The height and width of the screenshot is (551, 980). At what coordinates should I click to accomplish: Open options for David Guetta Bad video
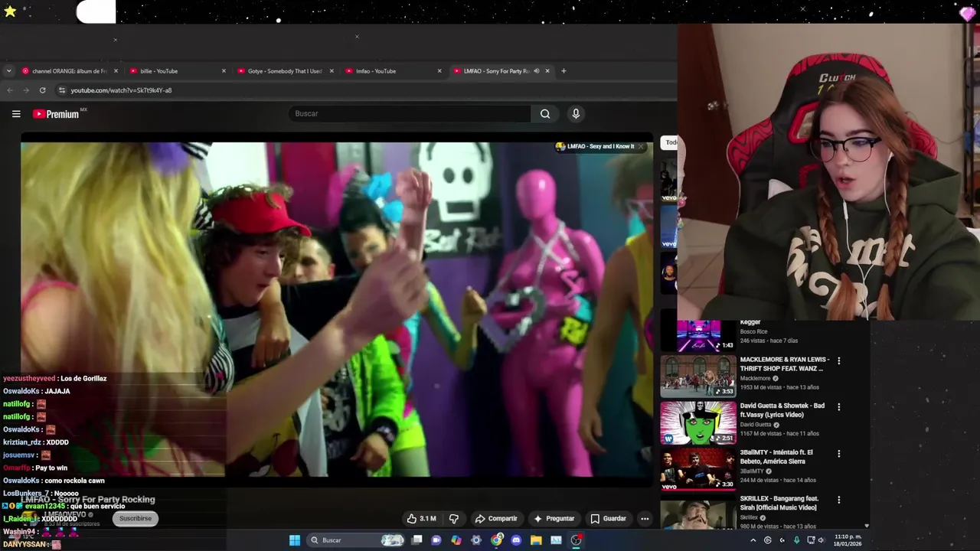(x=838, y=407)
